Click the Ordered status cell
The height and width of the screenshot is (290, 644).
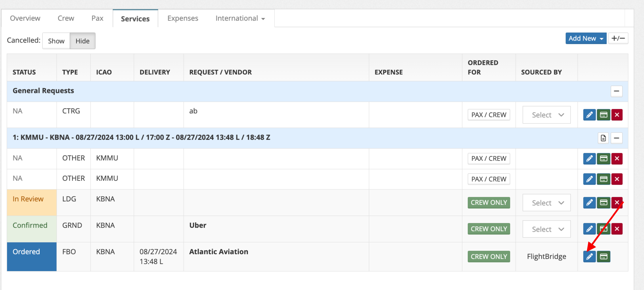pyautogui.click(x=32, y=256)
